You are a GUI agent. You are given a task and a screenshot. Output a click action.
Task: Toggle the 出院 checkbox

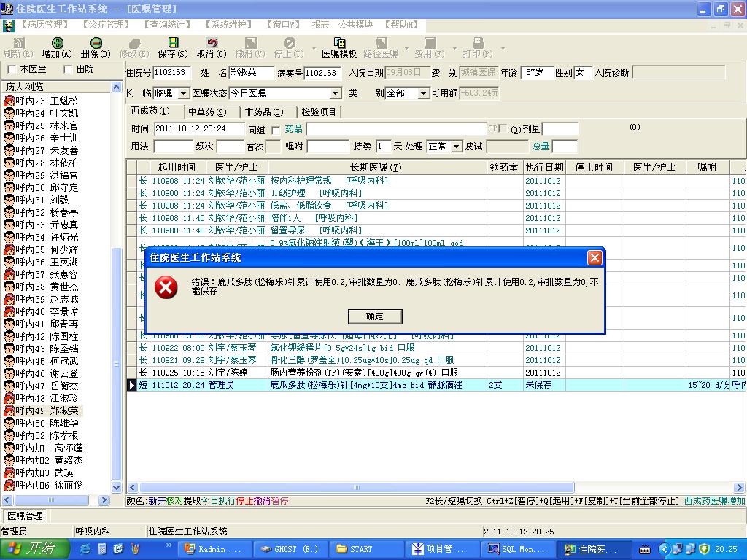click(68, 69)
